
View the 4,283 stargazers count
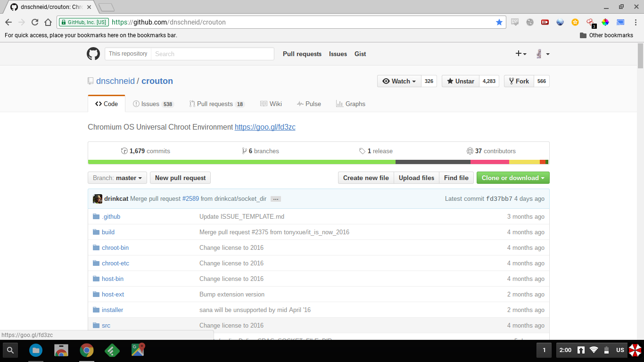point(489,81)
